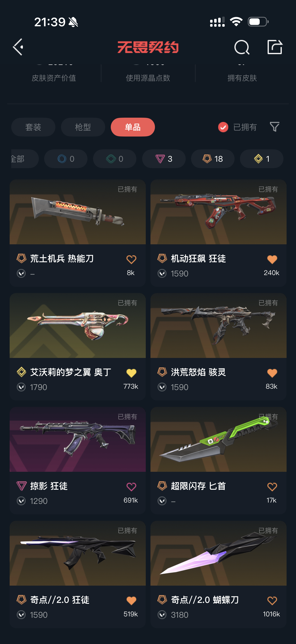Filter by purple tier with 3 items
Image resolution: width=296 pixels, height=644 pixels.
[x=164, y=159]
